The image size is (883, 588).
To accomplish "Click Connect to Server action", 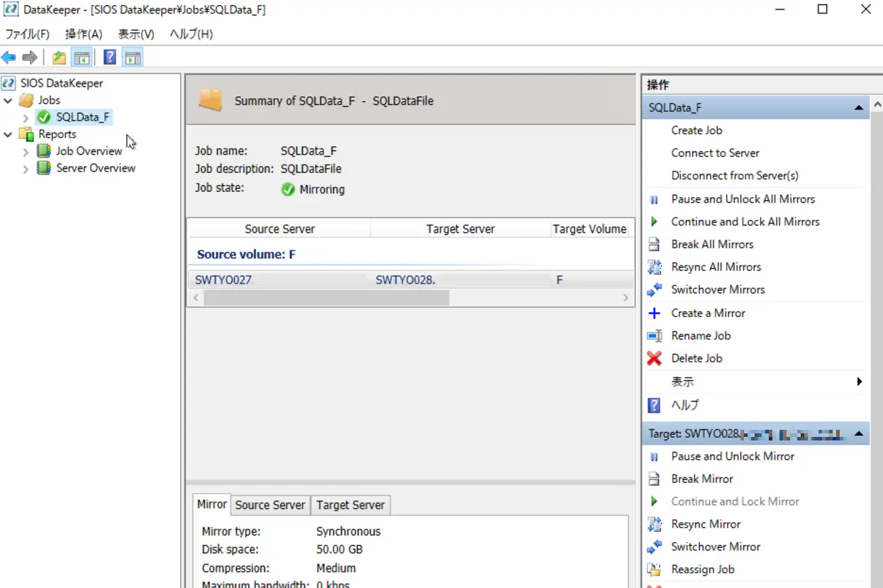I will 716,153.
